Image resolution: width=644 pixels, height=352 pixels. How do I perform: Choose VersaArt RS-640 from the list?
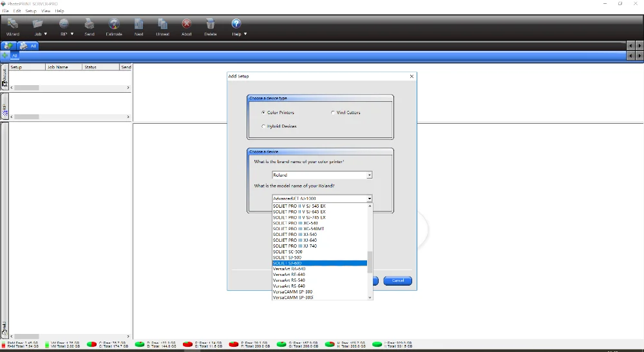pos(319,286)
